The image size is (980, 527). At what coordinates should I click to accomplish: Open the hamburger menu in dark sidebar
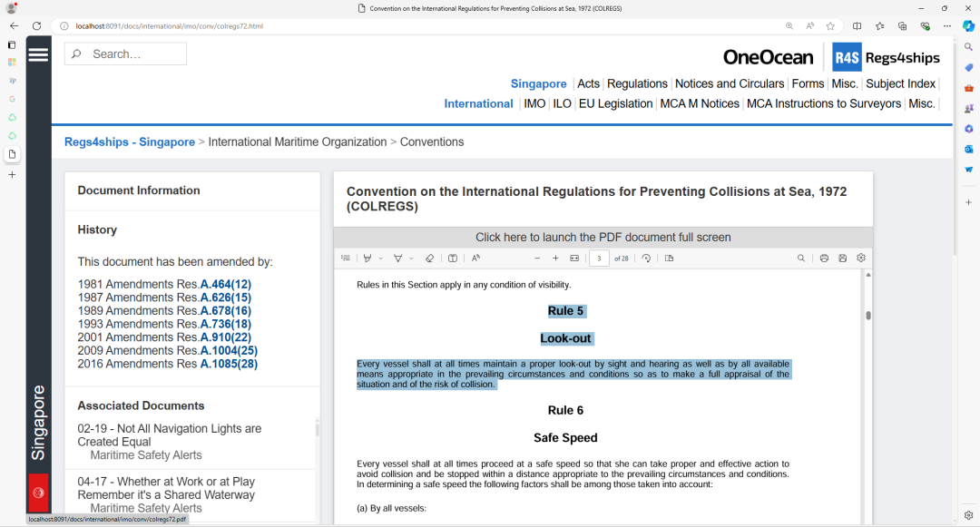click(38, 55)
